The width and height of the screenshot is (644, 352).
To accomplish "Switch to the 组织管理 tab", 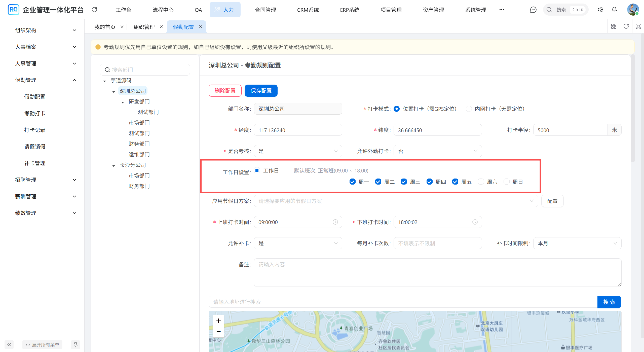I will 144,27.
